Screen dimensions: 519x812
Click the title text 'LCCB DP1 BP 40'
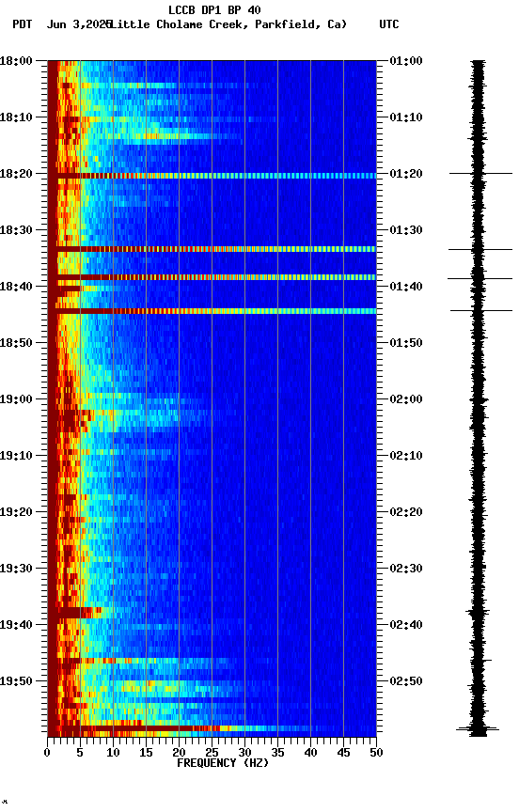click(214, 9)
